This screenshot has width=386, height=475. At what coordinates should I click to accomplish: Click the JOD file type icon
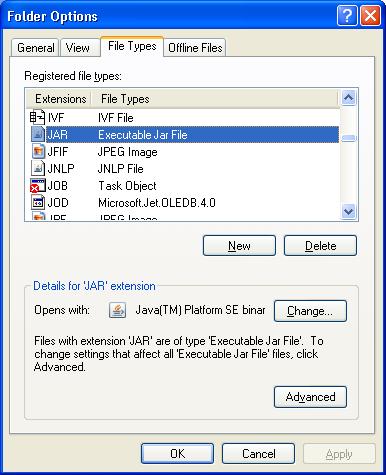[x=38, y=202]
